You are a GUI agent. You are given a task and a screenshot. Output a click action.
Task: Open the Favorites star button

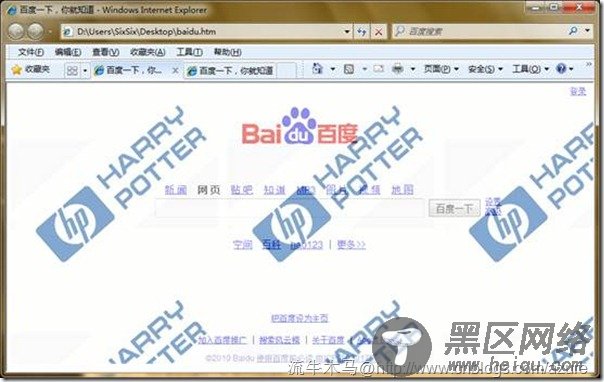coord(30,70)
